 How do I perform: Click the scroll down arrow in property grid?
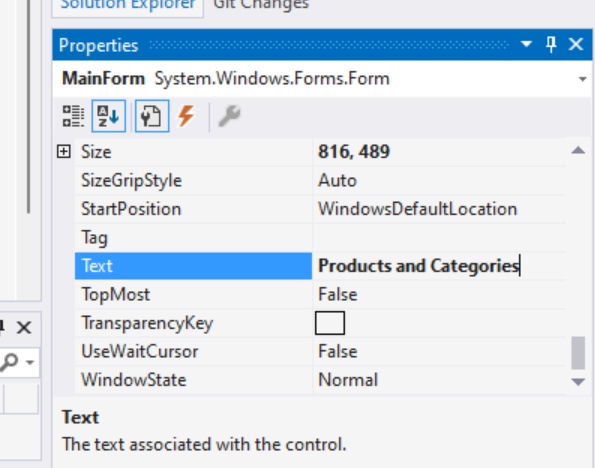[x=578, y=381]
